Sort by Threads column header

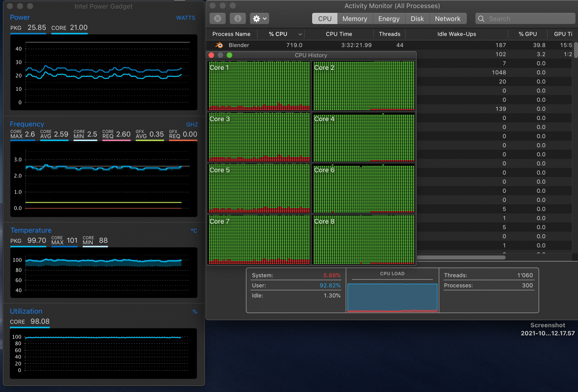(x=390, y=34)
